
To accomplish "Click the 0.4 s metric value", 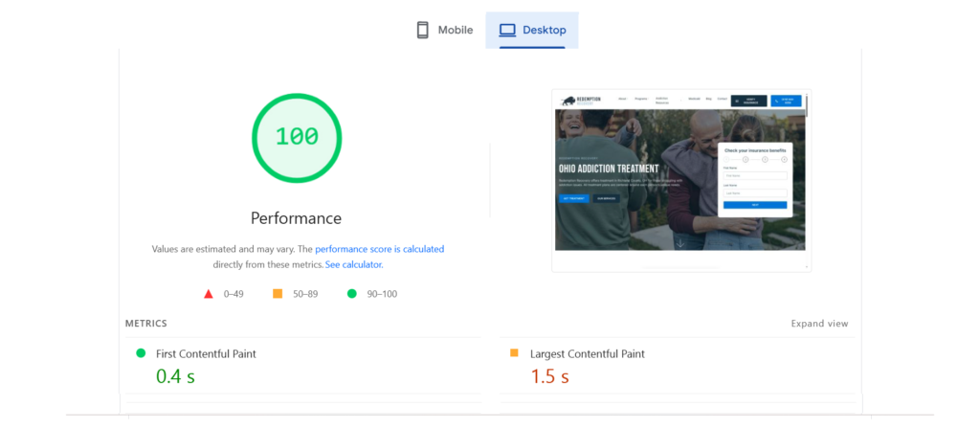I will pyautogui.click(x=175, y=376).
